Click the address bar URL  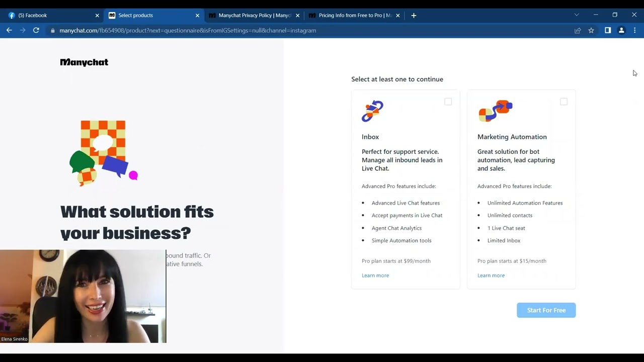click(188, 31)
